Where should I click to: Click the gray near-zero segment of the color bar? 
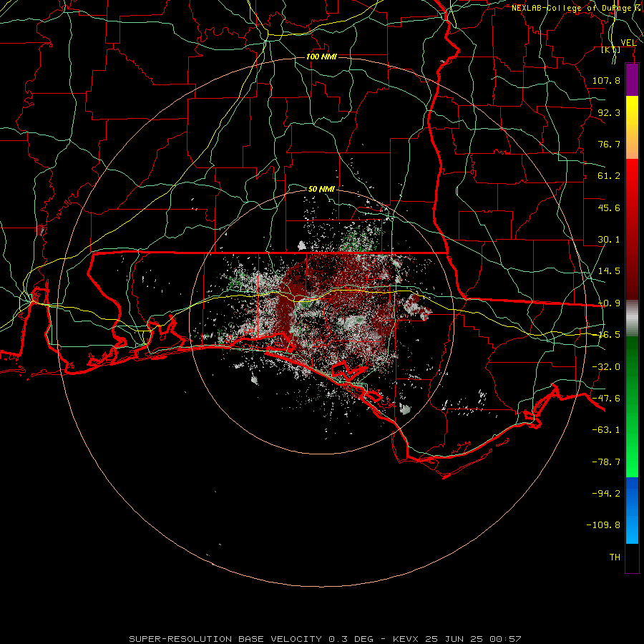pyautogui.click(x=632, y=318)
